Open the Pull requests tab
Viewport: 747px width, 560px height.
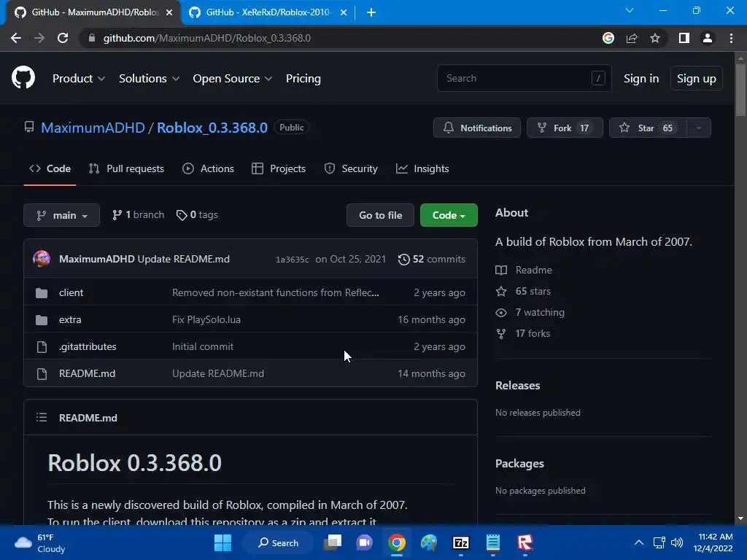[x=126, y=168]
